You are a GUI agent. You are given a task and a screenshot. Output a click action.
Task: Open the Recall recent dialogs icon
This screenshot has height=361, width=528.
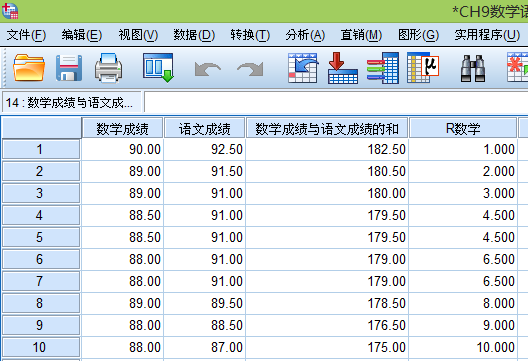pyautogui.click(x=158, y=68)
